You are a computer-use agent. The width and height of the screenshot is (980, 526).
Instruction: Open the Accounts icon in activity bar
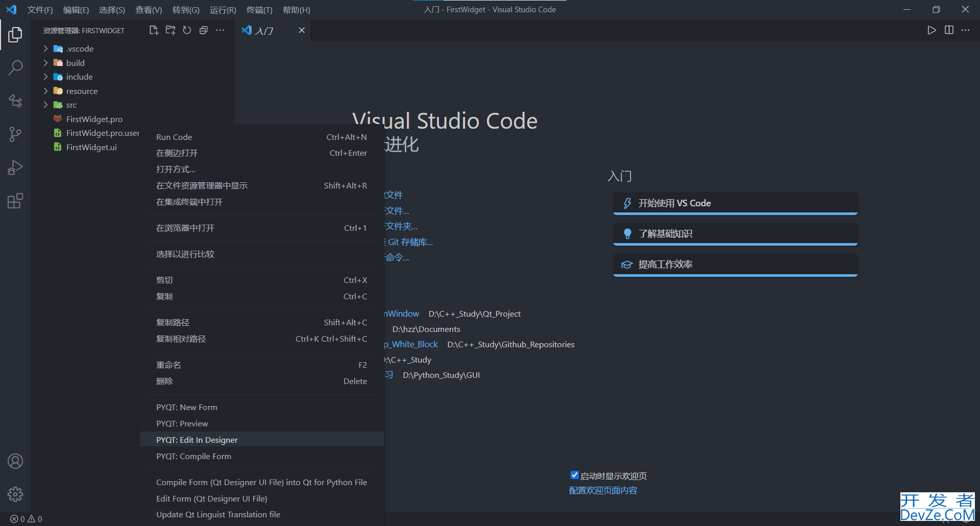[15, 461]
